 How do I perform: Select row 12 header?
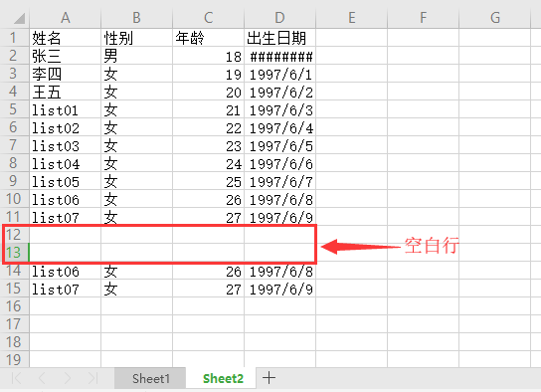tap(14, 235)
